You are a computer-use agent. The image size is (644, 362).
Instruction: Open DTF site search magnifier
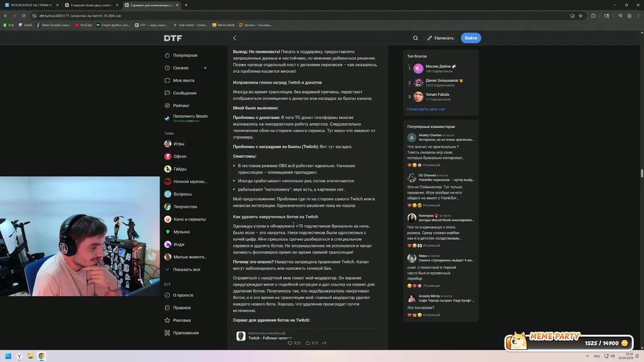(x=416, y=38)
